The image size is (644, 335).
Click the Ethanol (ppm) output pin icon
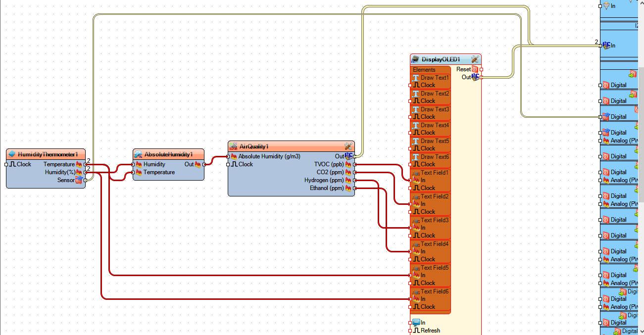click(x=348, y=188)
